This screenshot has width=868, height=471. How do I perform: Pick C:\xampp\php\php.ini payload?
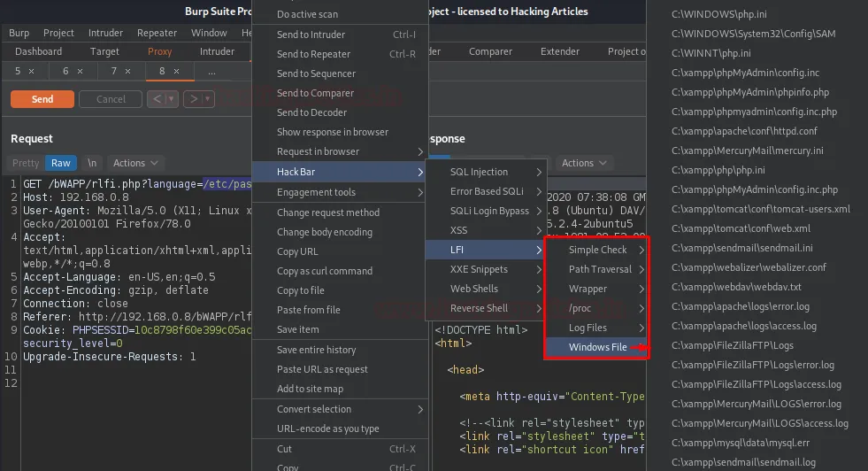[x=718, y=170]
